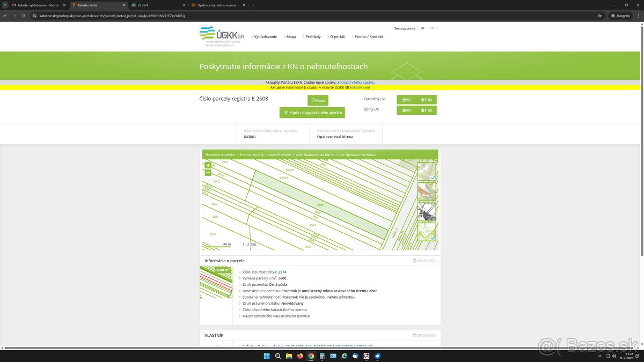Toggle the bottom cadastral map layer thumbnail
The height and width of the screenshot is (362, 644).
point(427,232)
